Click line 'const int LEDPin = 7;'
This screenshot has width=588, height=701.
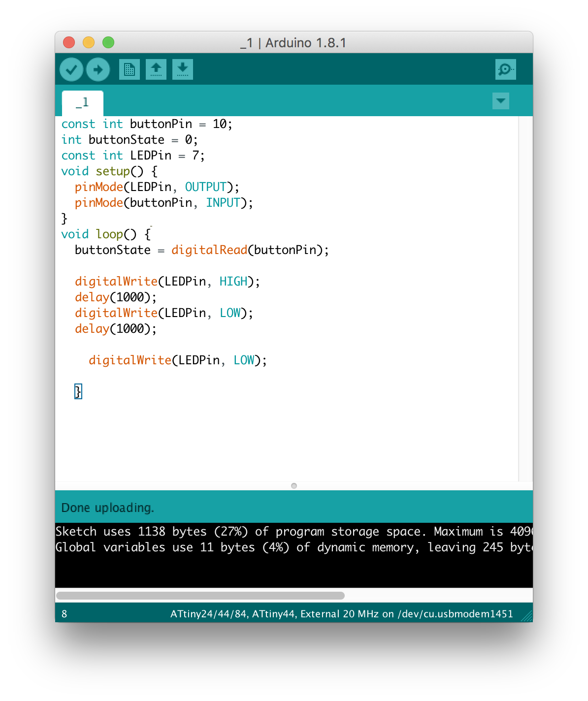click(133, 156)
